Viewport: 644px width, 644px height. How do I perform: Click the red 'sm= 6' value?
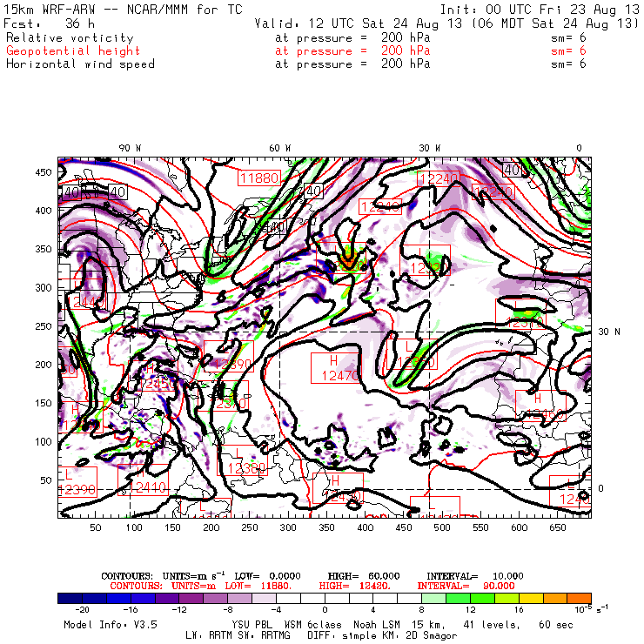tap(568, 51)
